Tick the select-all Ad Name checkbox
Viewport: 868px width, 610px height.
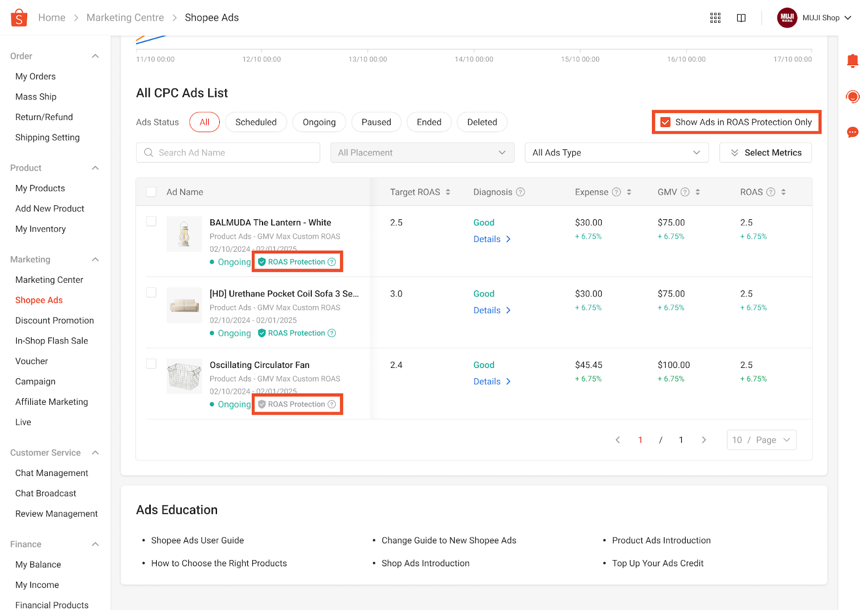tap(151, 192)
